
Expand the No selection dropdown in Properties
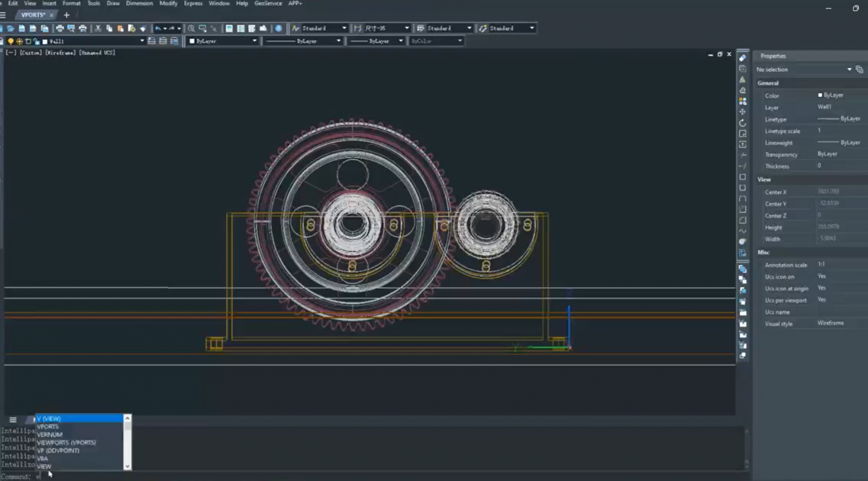[x=849, y=70]
